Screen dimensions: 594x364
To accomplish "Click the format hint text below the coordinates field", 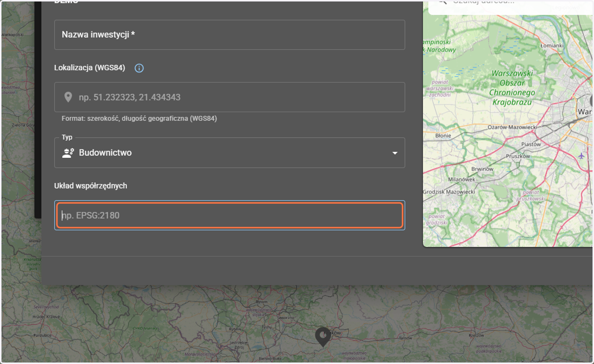I will click(x=139, y=119).
